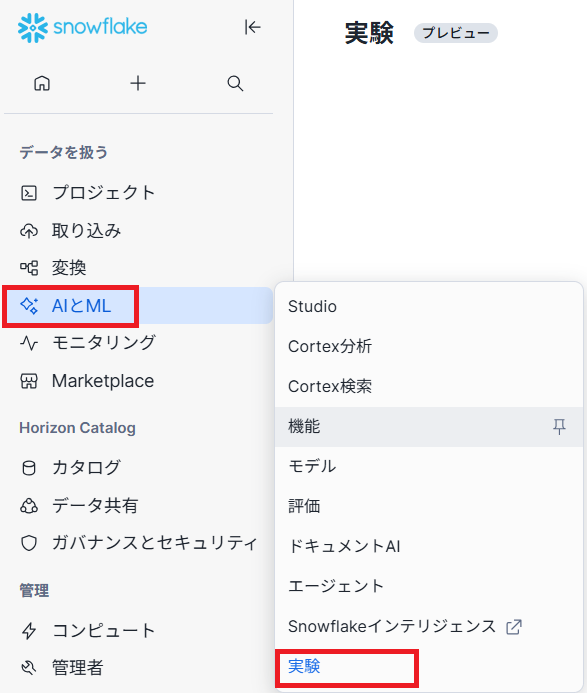Open データ共有 in the sidebar
The image size is (587, 693).
[138, 506]
